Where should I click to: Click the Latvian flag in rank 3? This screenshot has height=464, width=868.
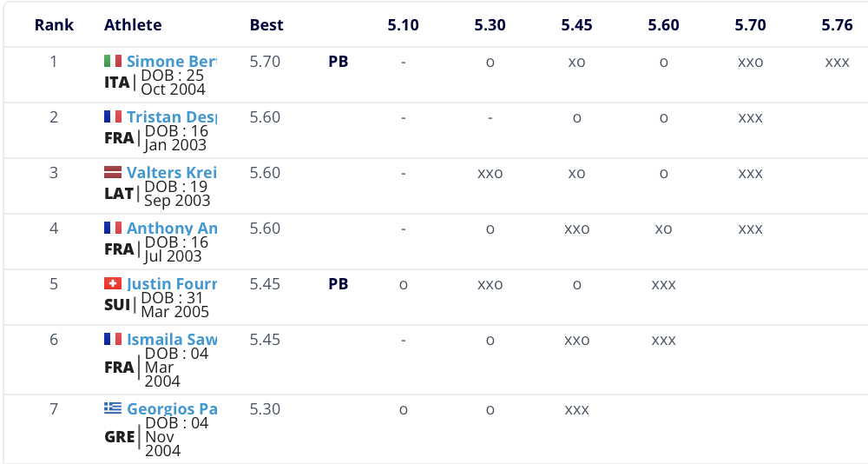click(113, 172)
